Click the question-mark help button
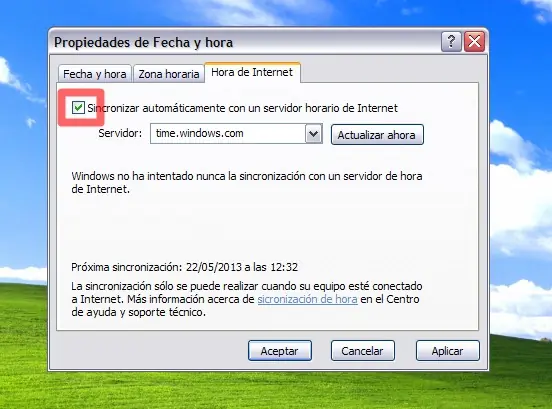The image size is (552, 409). pyautogui.click(x=451, y=42)
